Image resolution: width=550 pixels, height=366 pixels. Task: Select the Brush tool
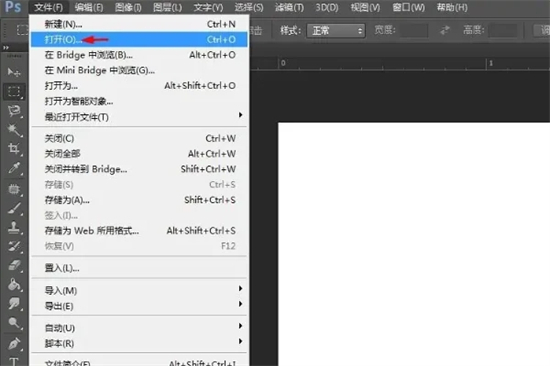click(14, 208)
